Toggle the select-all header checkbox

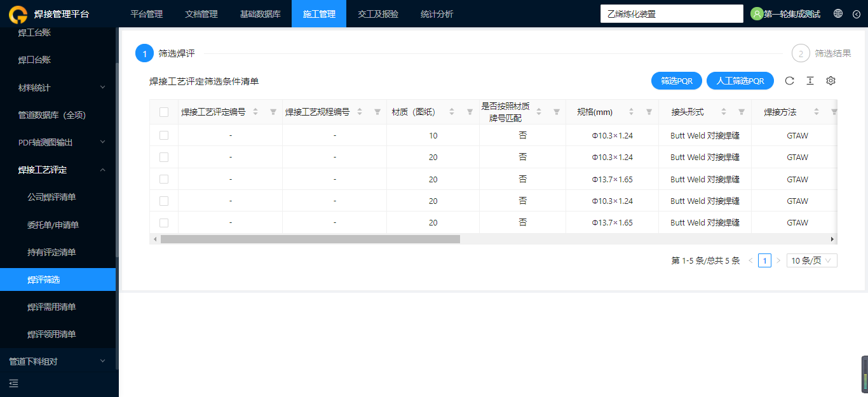[164, 112]
